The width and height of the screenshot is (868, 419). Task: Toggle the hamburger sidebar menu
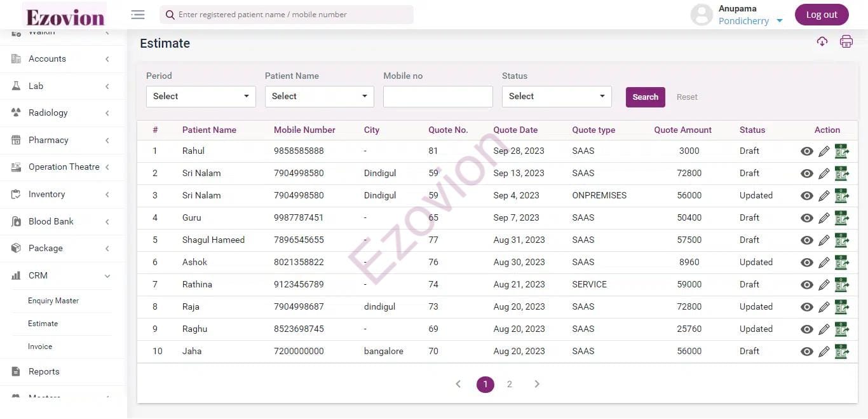[x=138, y=15]
